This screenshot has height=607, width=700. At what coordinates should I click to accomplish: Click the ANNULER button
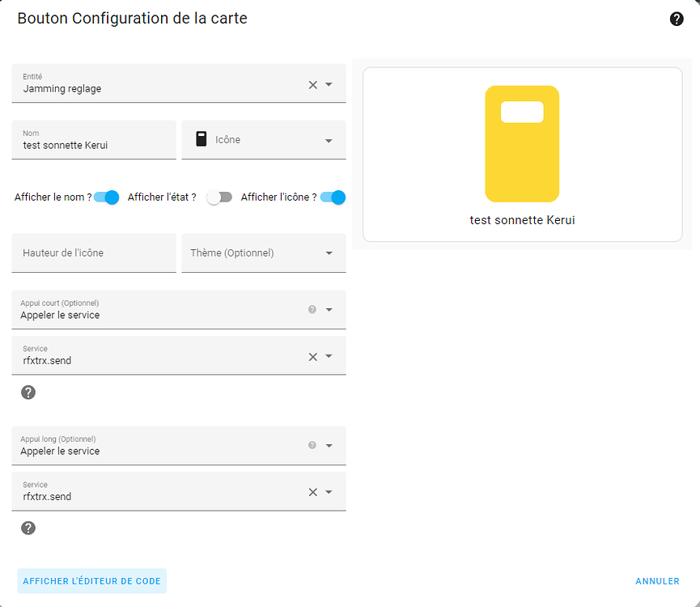657,581
